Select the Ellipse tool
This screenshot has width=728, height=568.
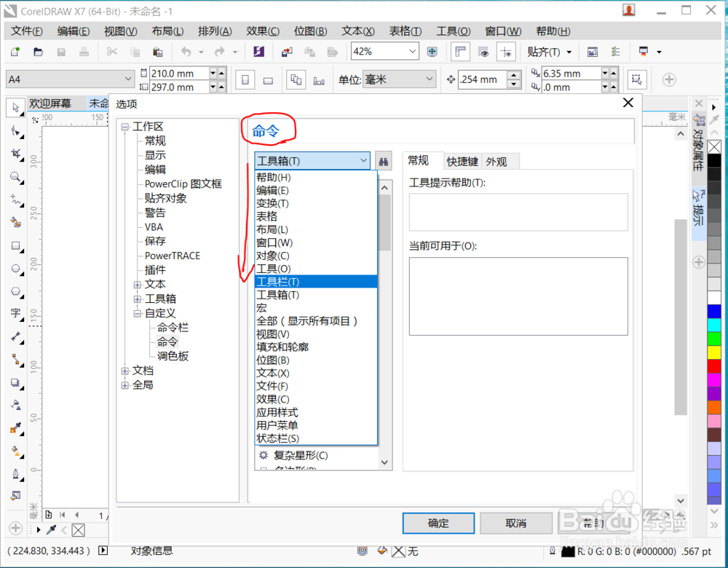(16, 269)
